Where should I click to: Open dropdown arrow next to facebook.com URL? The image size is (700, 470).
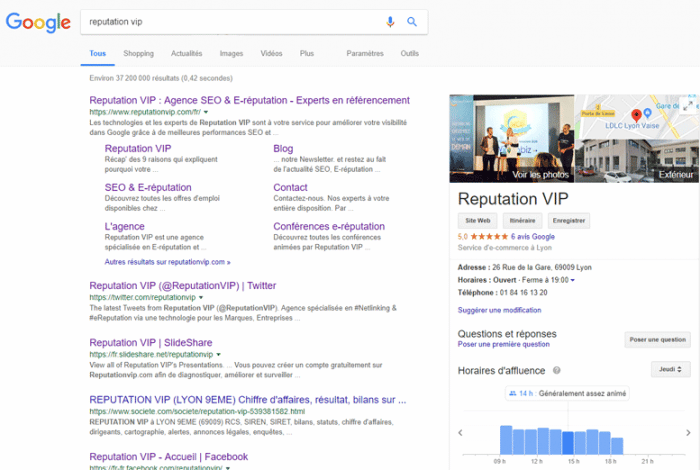[x=228, y=467]
